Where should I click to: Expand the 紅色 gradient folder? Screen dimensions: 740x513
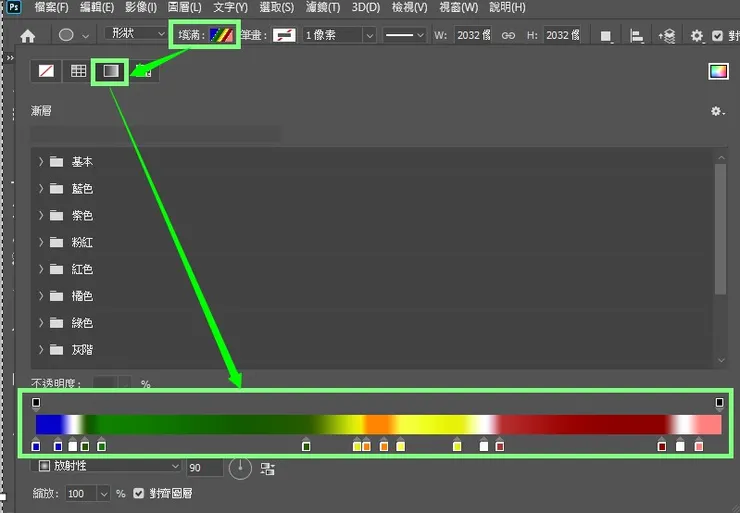click(41, 269)
